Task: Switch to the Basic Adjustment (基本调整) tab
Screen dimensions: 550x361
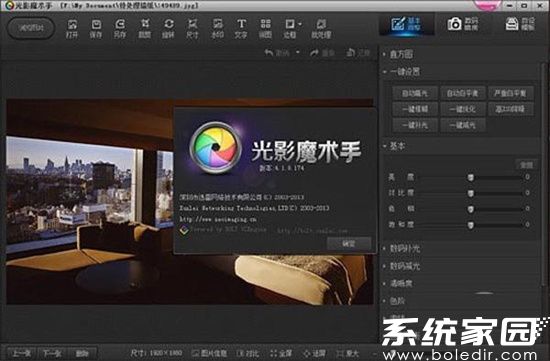Action: click(x=406, y=24)
